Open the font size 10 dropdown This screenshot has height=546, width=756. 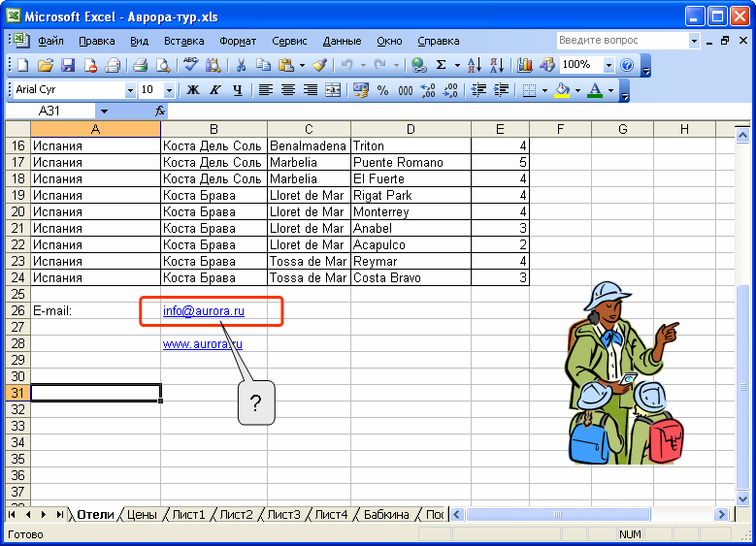[169, 90]
